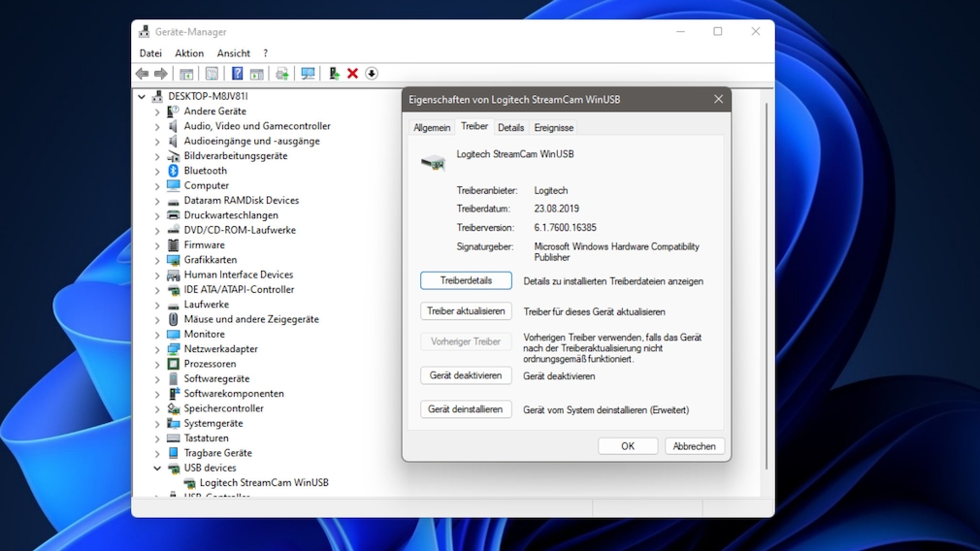Expand the Grafikkarten category
Viewport: 980px width, 551px height.
coord(157,260)
